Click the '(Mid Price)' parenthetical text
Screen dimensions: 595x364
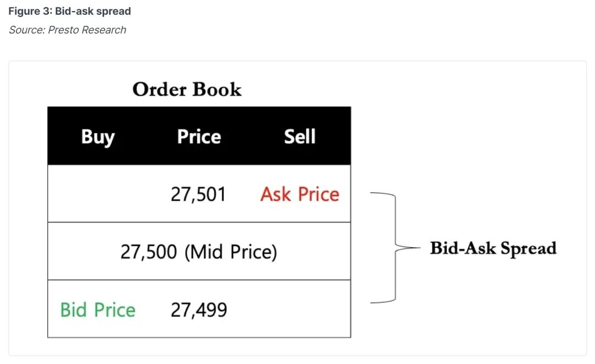click(x=231, y=252)
